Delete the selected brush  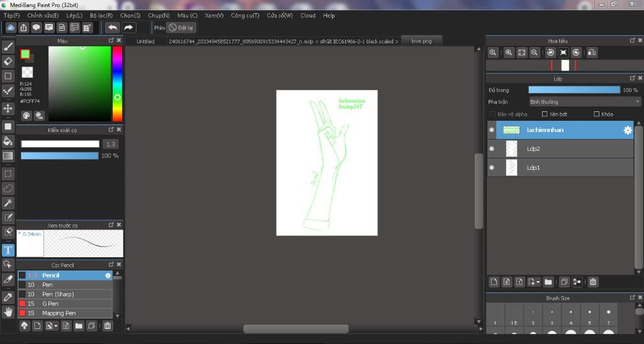coord(107,326)
